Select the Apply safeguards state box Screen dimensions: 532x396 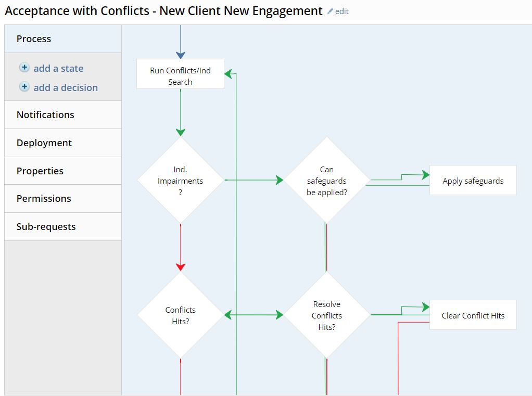tap(473, 181)
